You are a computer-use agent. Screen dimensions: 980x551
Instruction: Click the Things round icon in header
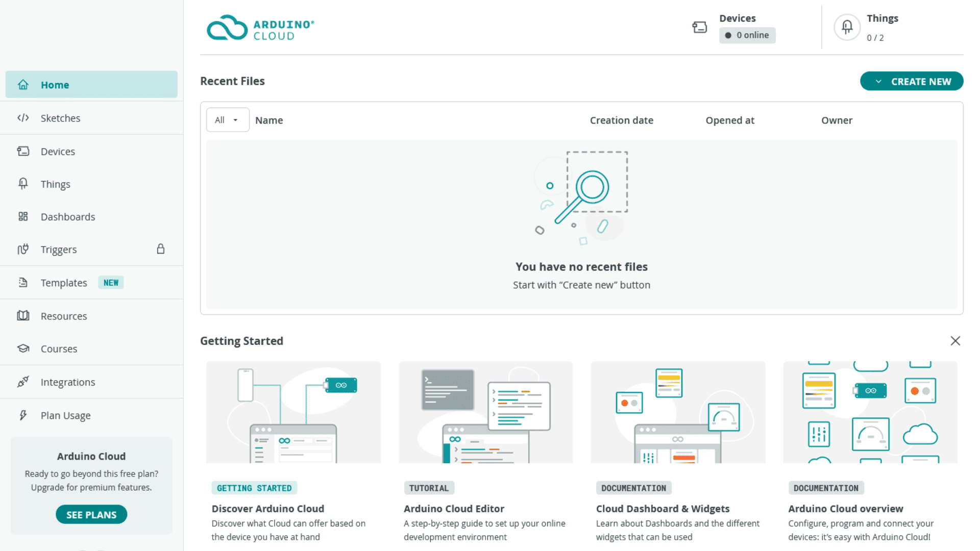tap(847, 27)
